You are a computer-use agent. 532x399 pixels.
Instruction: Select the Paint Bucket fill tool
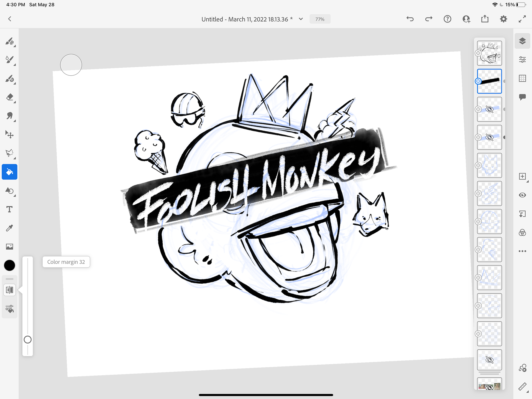[9, 172]
